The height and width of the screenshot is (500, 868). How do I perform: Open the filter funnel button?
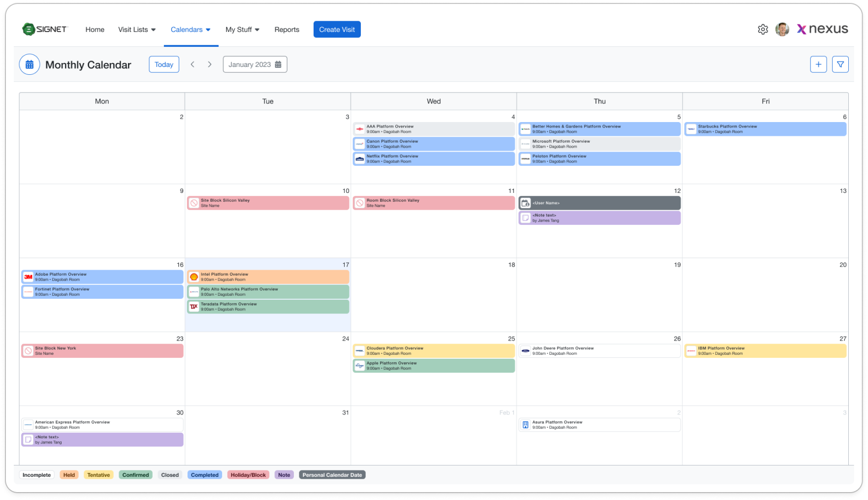tap(840, 64)
